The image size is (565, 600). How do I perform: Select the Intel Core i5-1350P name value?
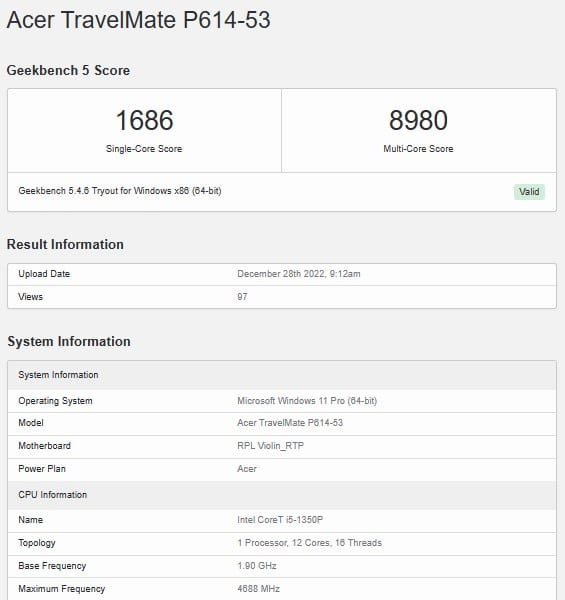click(x=280, y=520)
